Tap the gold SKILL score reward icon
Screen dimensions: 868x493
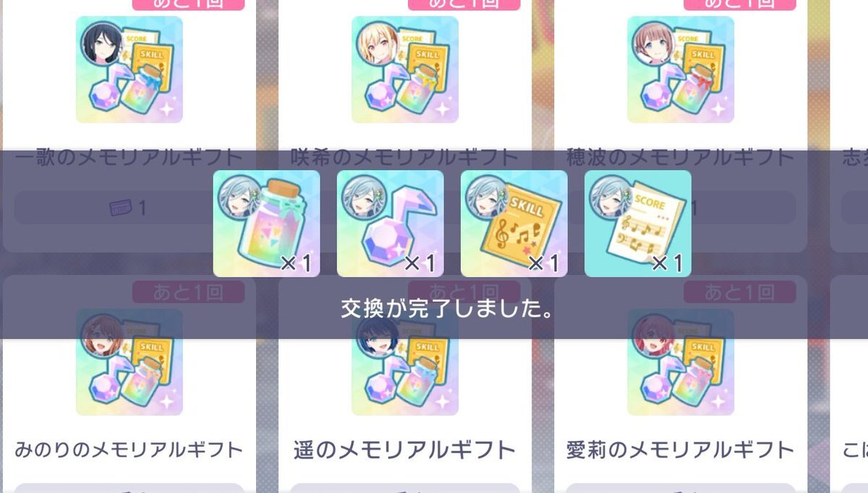coord(514,223)
